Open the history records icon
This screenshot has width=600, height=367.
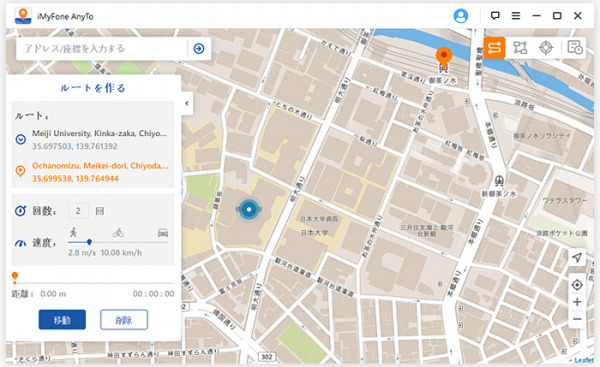(574, 48)
